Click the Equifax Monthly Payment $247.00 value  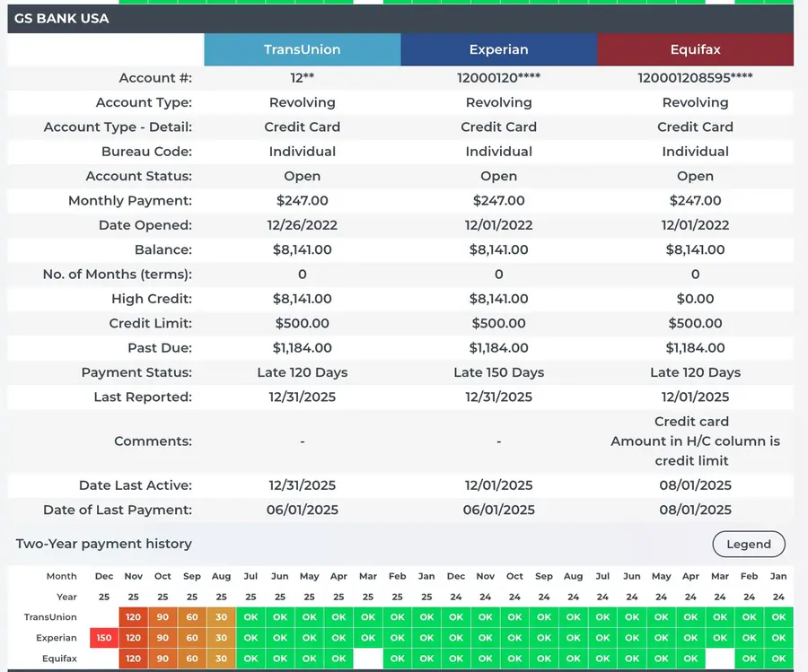(695, 200)
